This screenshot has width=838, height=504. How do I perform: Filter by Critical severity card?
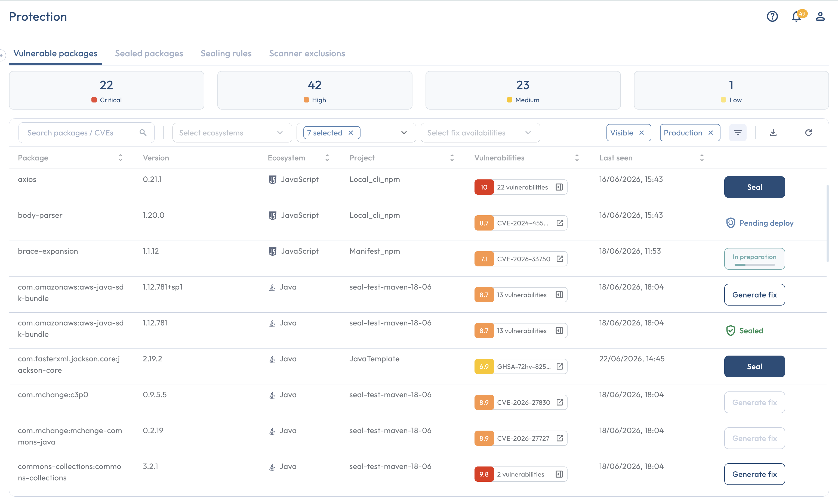coord(106,90)
